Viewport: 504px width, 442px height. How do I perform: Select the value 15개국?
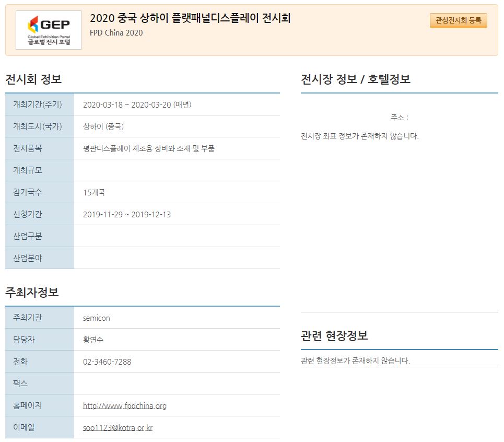(94, 193)
